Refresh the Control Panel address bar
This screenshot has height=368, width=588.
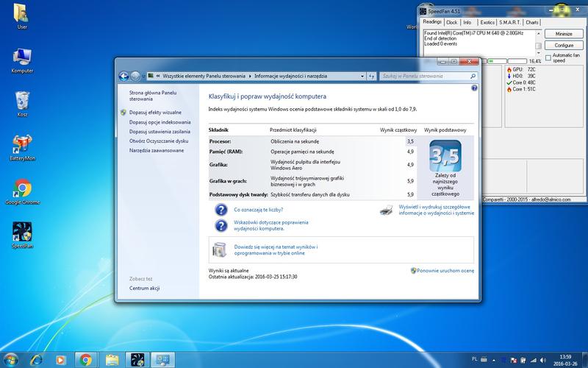(371, 77)
